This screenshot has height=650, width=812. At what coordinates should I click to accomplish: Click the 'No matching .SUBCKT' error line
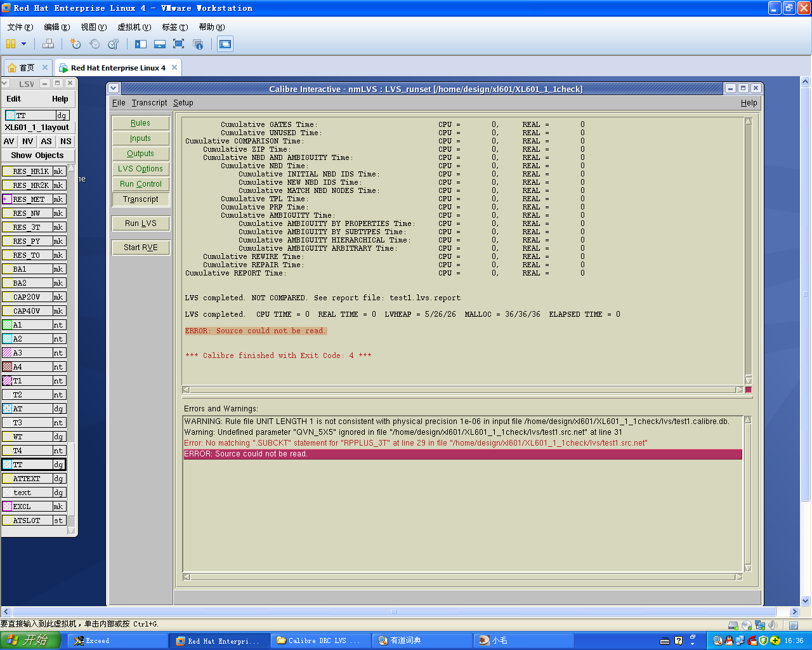tap(416, 443)
